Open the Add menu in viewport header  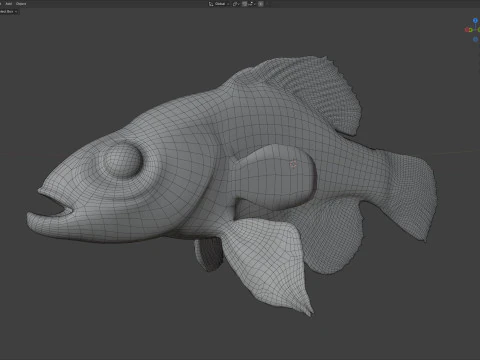coord(9,4)
